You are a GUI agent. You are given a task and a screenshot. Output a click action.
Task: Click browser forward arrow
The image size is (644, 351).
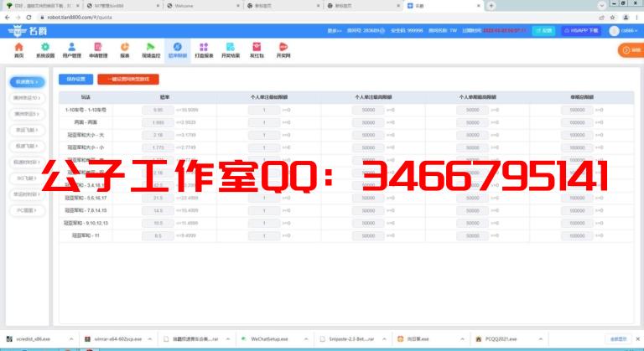point(18,18)
